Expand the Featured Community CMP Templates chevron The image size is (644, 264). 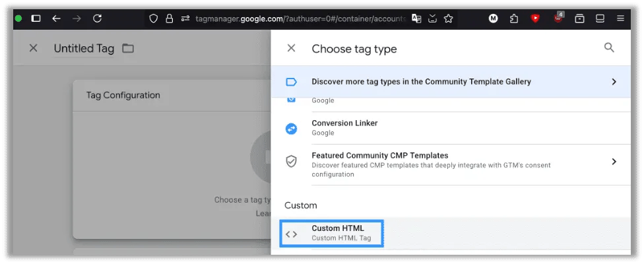(614, 161)
